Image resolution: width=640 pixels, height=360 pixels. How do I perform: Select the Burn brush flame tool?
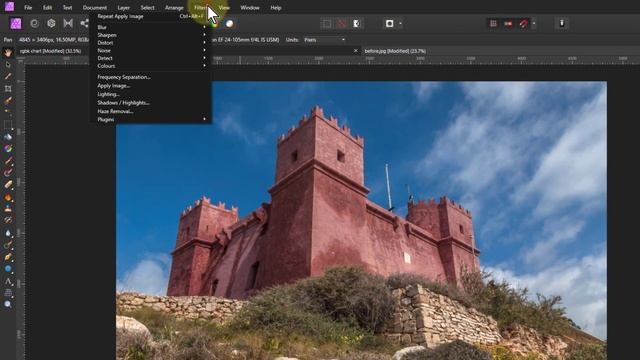[8, 197]
